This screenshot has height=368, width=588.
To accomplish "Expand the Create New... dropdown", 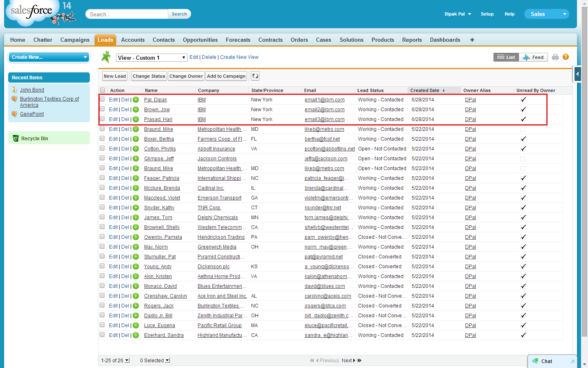I will (49, 57).
